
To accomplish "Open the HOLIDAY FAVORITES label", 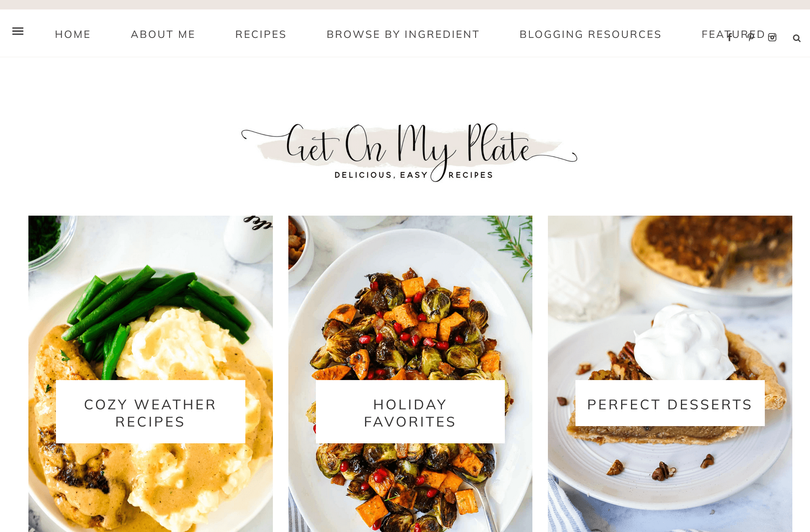I will 410,412.
